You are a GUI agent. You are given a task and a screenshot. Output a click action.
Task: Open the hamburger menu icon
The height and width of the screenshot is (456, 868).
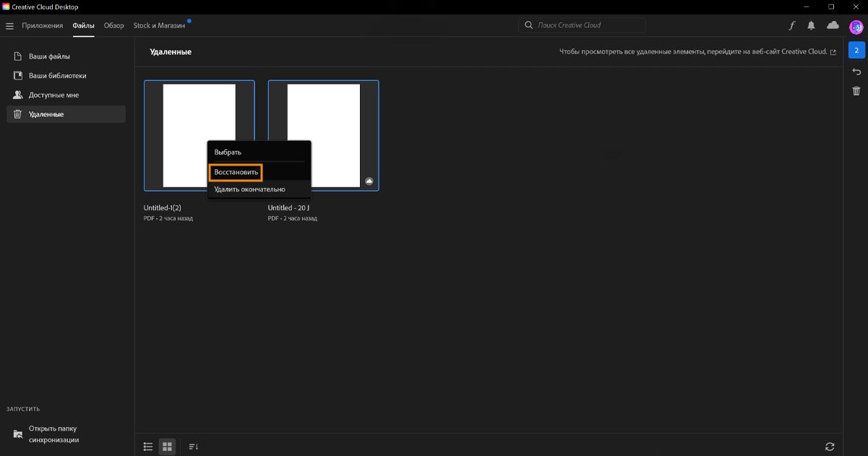(9, 25)
